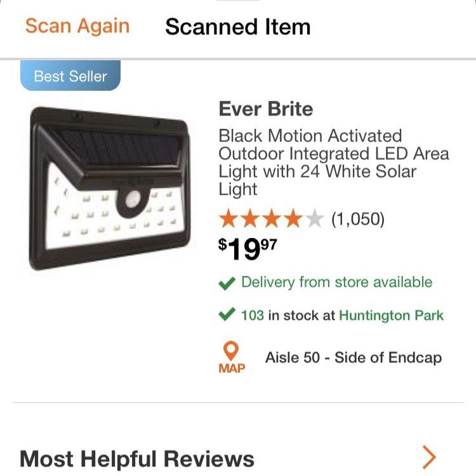
Task: Tap the grey drag handle at top
Action: [238, 1]
